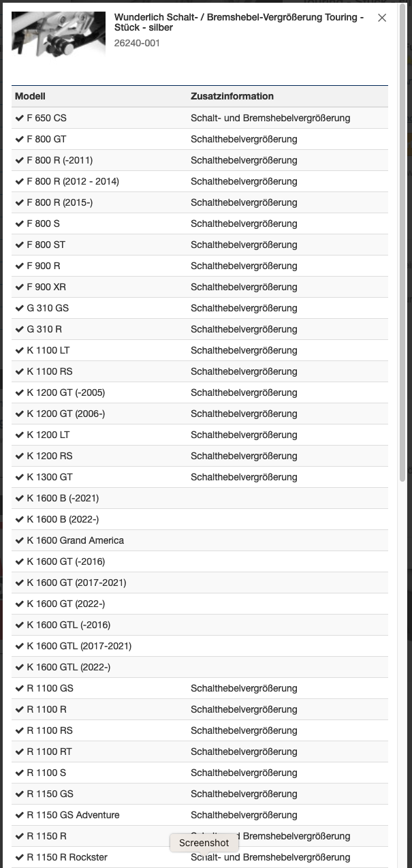Click the R 1100 RT model entry
Viewport: 412px width, 868px height.
tap(50, 751)
